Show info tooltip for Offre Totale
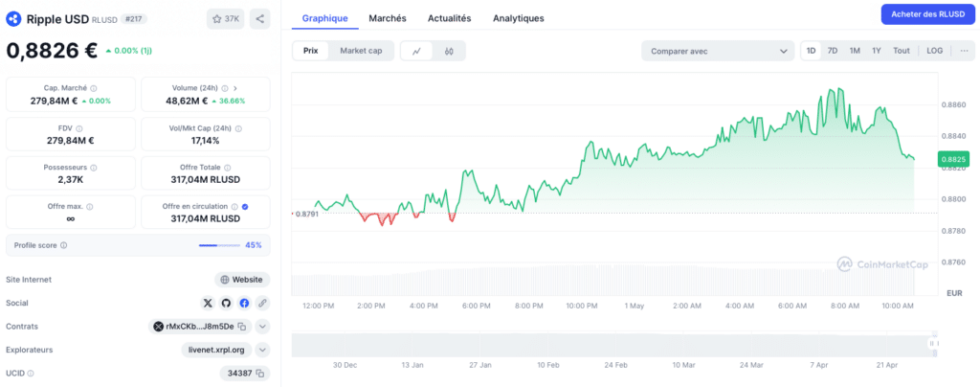The image size is (980, 387). point(228,168)
